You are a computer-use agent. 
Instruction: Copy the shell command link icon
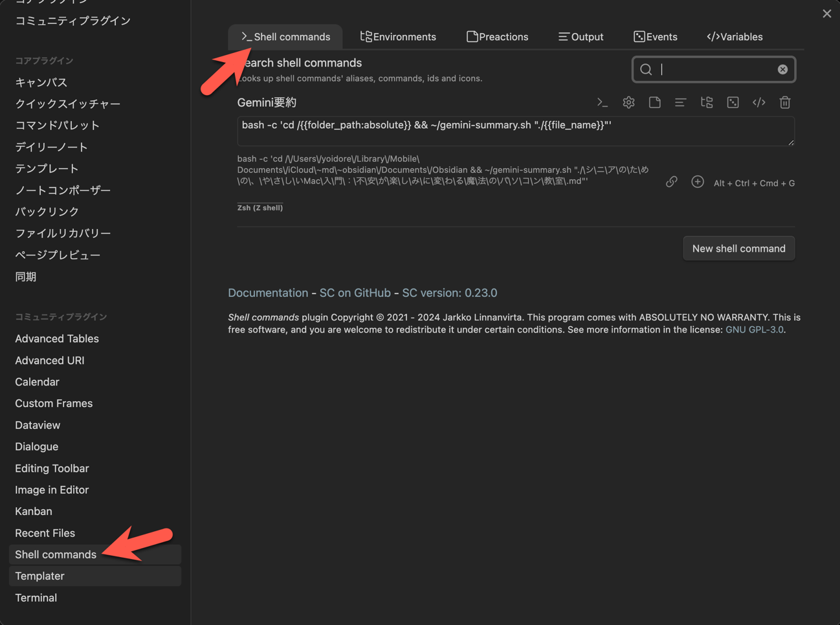coord(672,182)
